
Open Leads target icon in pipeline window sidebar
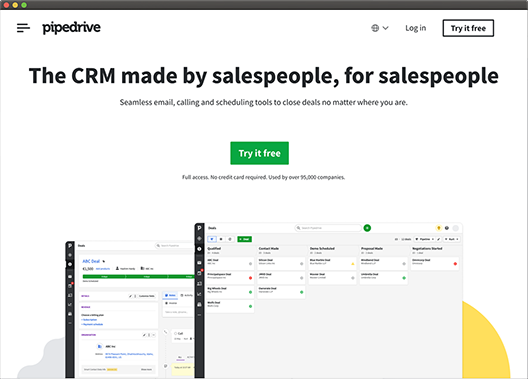click(199, 238)
